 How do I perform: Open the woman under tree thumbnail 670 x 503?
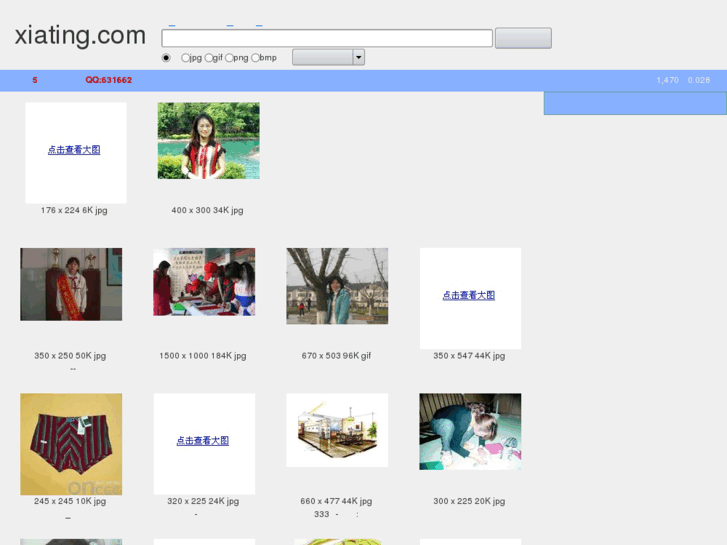pos(337,286)
